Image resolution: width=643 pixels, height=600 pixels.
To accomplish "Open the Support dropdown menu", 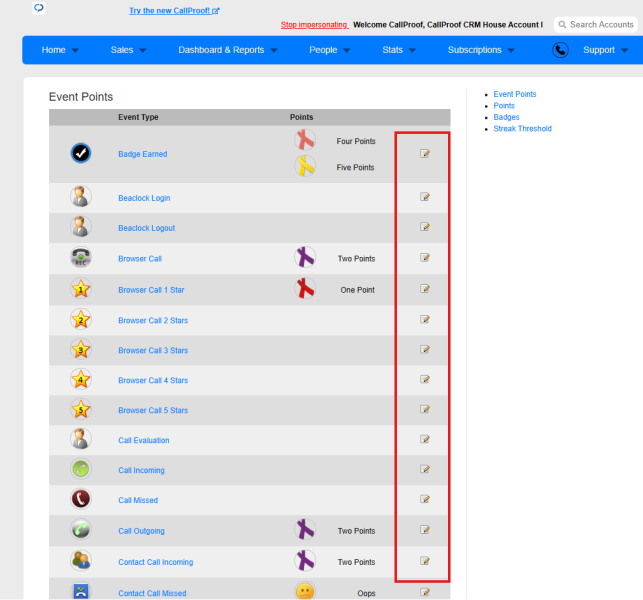I will pyautogui.click(x=605, y=50).
